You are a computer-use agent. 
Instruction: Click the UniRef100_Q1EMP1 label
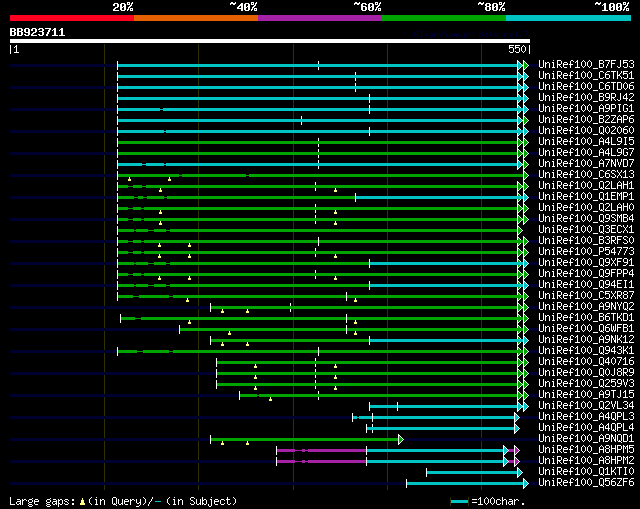(586, 197)
